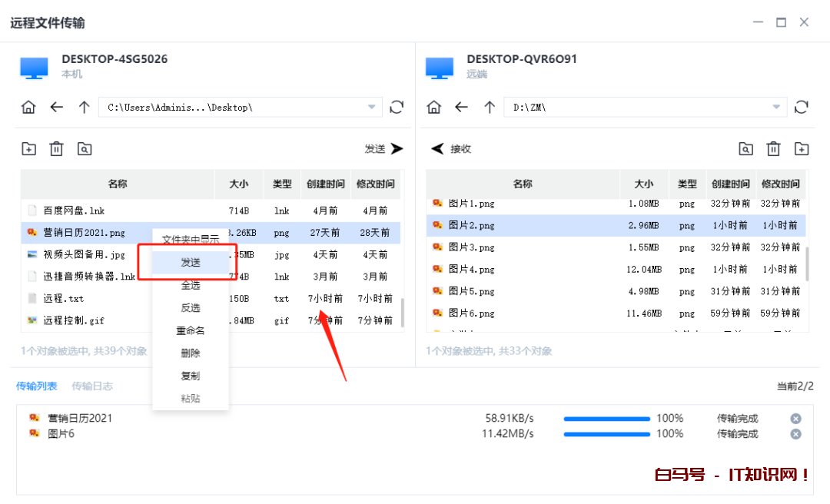Refresh the local Desktop folder listing

397,108
